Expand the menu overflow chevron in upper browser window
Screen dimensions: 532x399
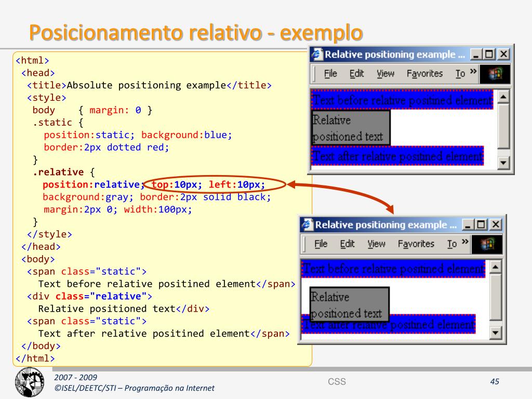coord(473,71)
